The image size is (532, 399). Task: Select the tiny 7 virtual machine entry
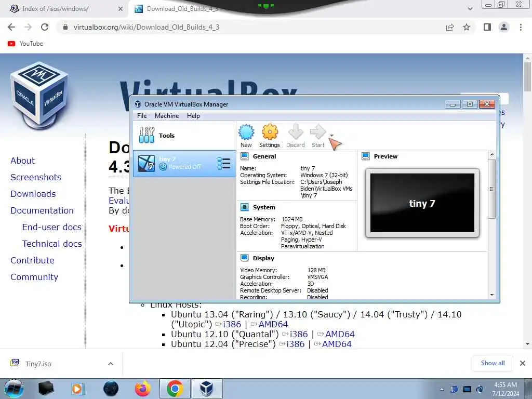coord(184,164)
